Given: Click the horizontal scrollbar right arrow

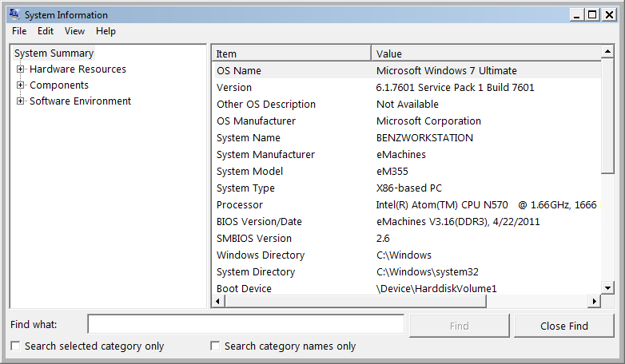Looking at the screenshot, I should pyautogui.click(x=595, y=301).
